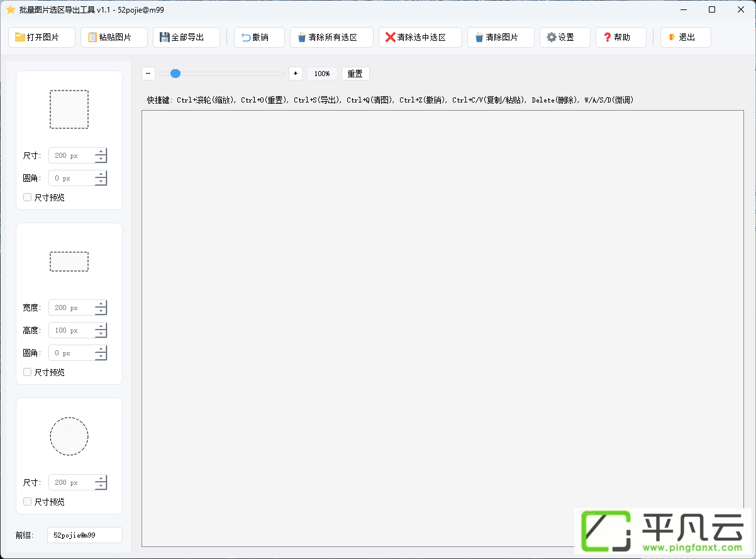Enable 尺寸预览 for the square selection

[x=27, y=197]
